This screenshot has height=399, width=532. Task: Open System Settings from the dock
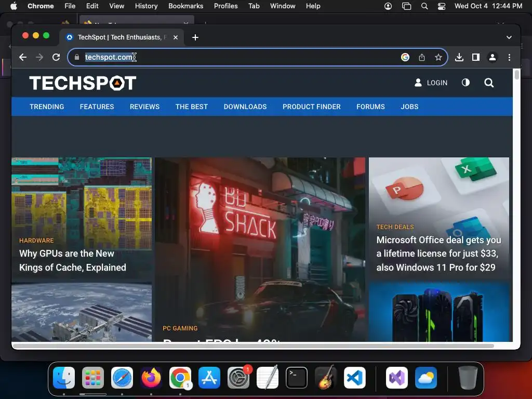pos(238,378)
